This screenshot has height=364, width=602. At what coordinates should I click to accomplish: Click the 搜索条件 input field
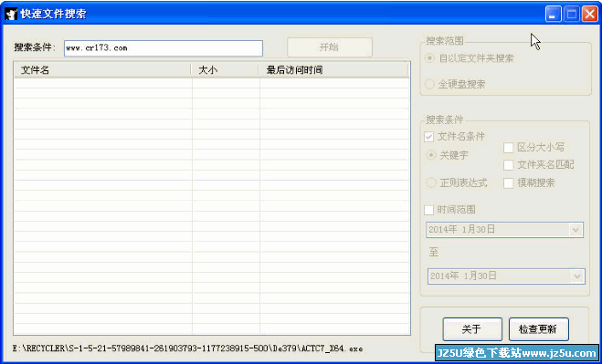[x=164, y=48]
